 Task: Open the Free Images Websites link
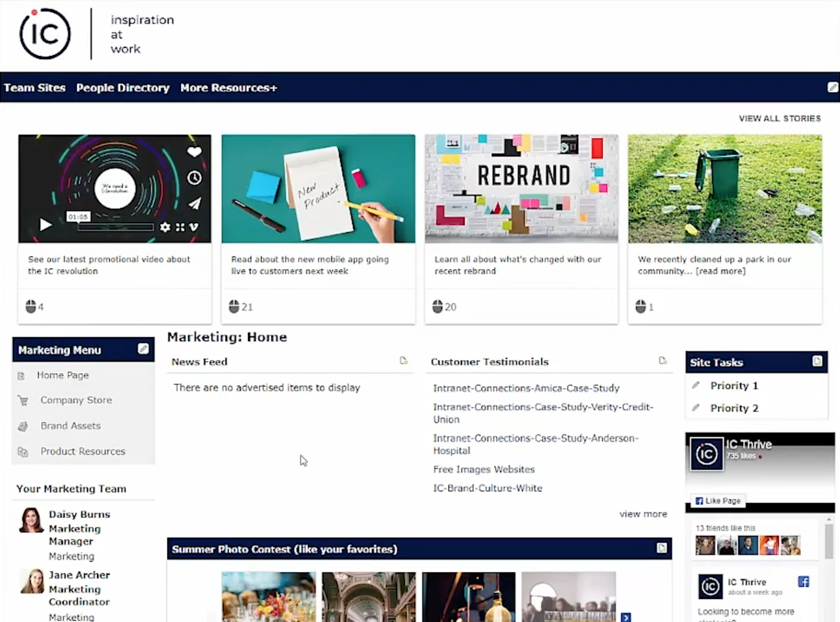(484, 469)
